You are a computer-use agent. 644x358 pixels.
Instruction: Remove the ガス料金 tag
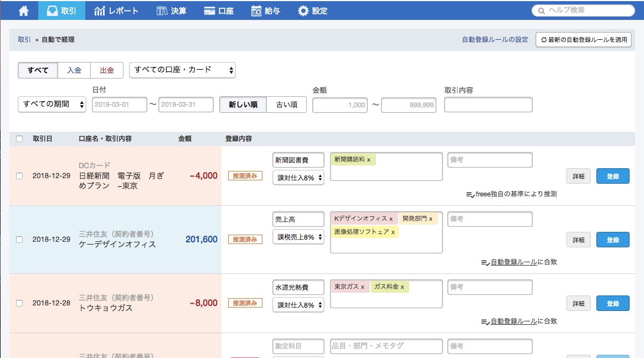(x=403, y=287)
